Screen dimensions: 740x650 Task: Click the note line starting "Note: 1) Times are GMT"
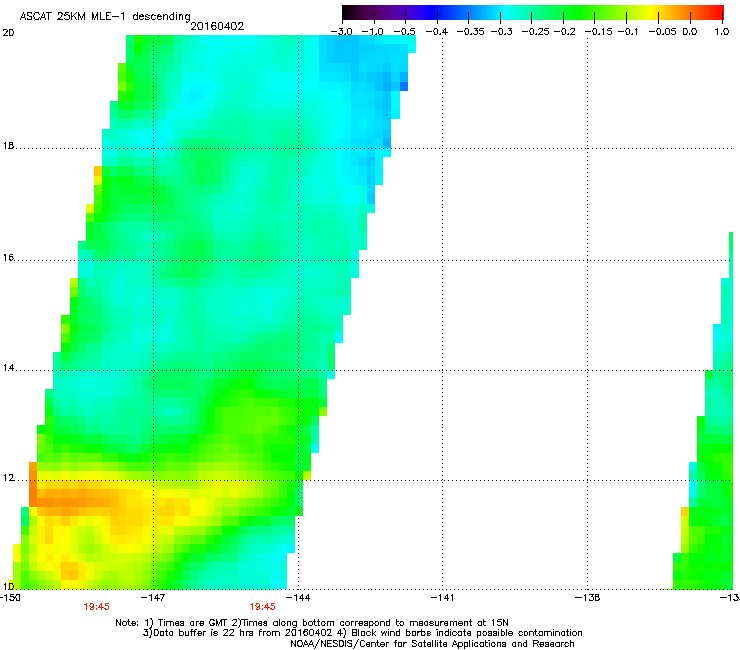pos(311,623)
